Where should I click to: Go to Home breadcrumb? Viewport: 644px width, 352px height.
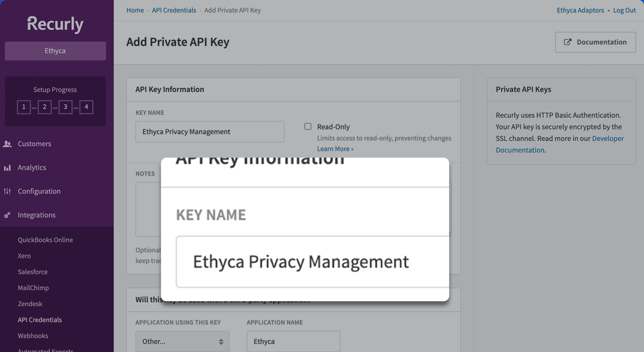click(x=135, y=10)
